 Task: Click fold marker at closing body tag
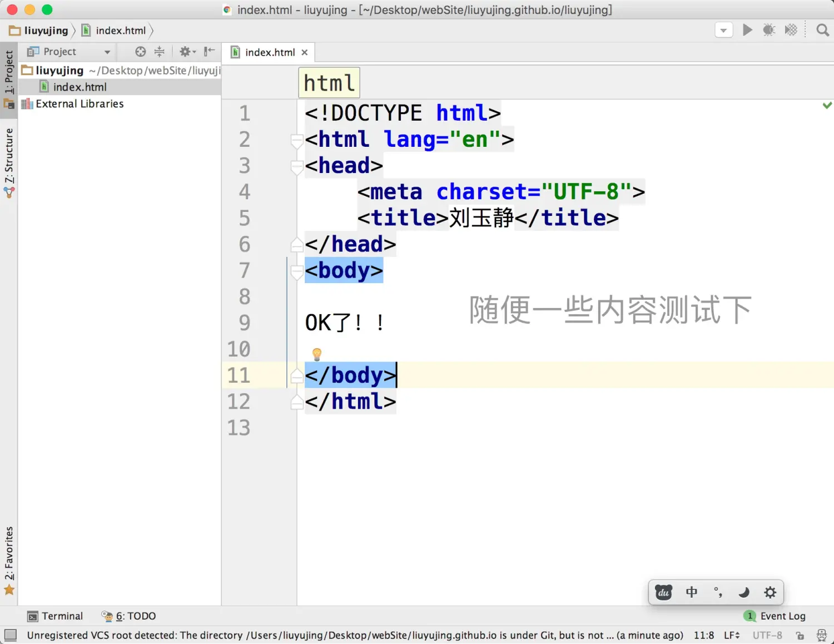click(296, 375)
